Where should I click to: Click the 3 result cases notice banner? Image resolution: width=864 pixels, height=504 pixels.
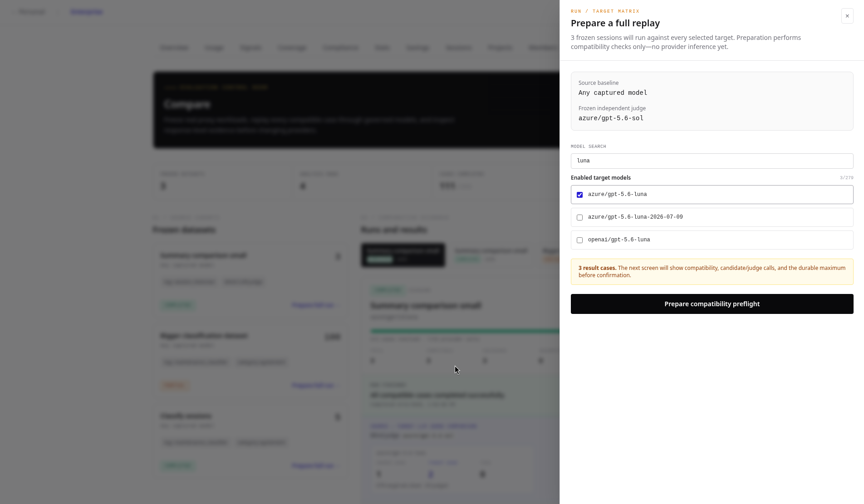point(712,272)
